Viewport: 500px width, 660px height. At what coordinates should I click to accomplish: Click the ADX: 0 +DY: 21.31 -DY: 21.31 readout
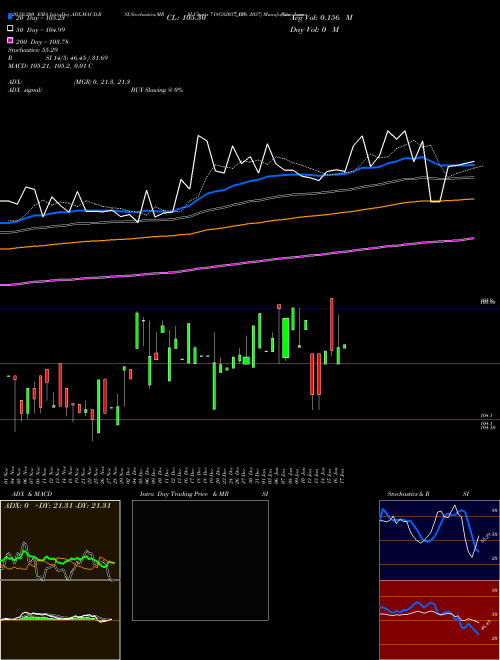(x=57, y=506)
